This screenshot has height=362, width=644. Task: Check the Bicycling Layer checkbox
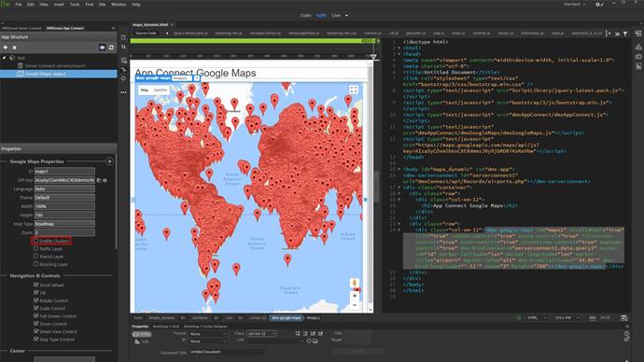(36, 264)
